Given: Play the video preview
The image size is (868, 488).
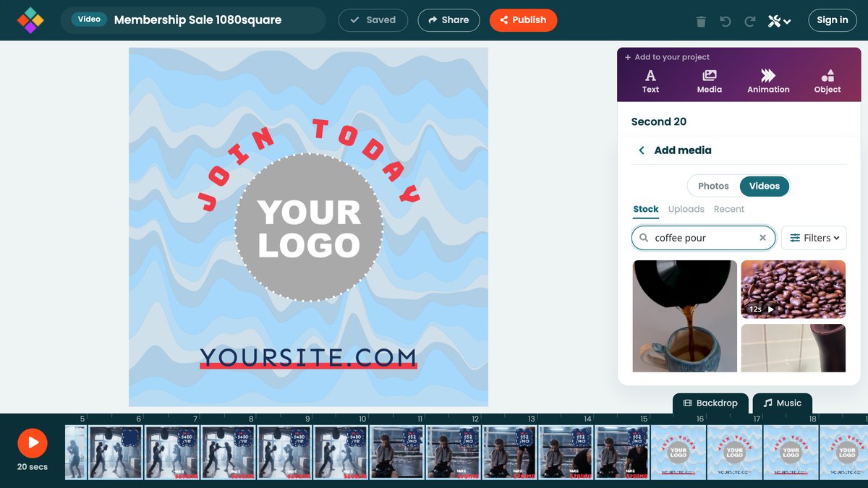Looking at the screenshot, I should click(x=33, y=443).
